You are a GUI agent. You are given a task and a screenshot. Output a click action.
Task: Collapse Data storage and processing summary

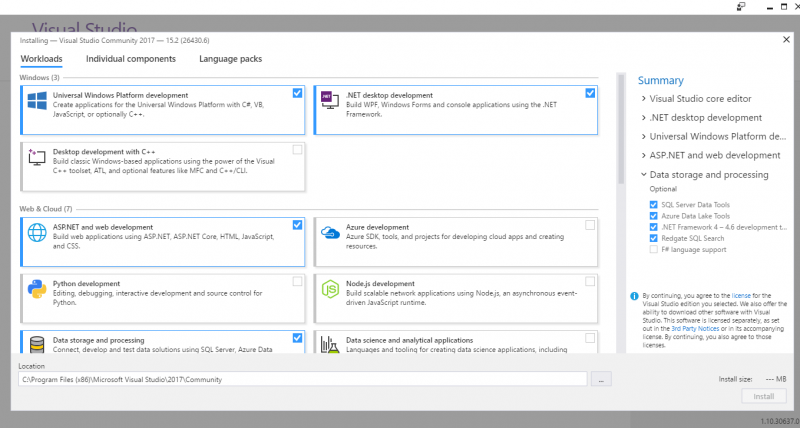pos(644,174)
